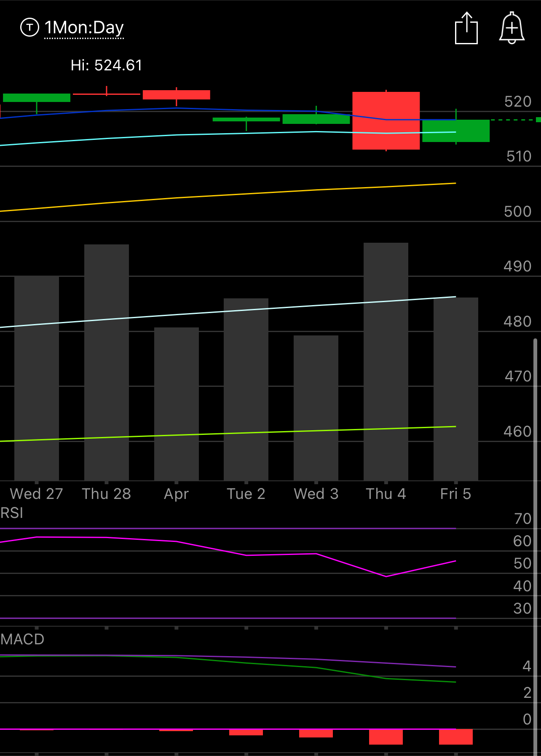Screen dimensions: 541x756
Task: Select the green Fri 5 candlestick
Action: click(x=456, y=131)
